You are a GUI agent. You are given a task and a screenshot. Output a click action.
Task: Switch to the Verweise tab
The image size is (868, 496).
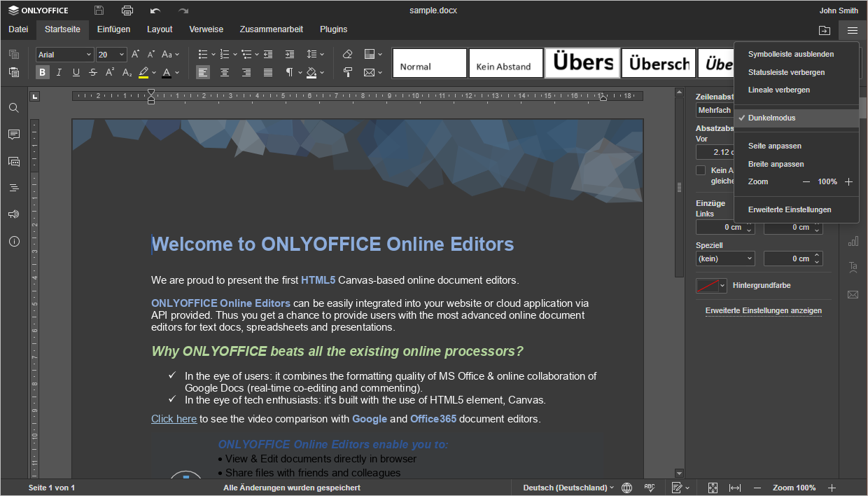206,29
